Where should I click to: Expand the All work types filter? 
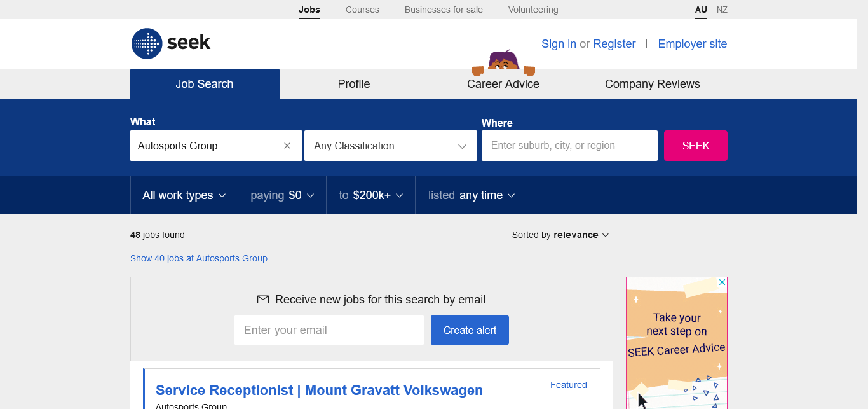pyautogui.click(x=184, y=195)
